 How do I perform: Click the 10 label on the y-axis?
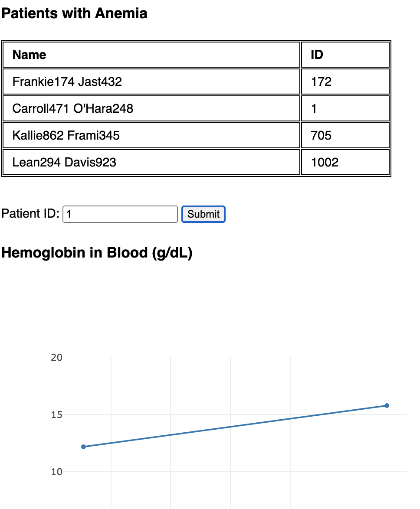(57, 472)
